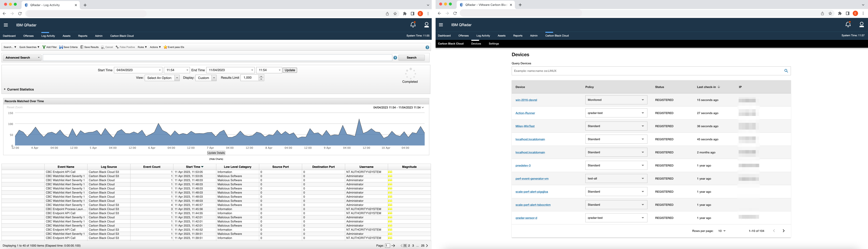
Task: Open the Rules dropdown menu
Action: point(142,47)
